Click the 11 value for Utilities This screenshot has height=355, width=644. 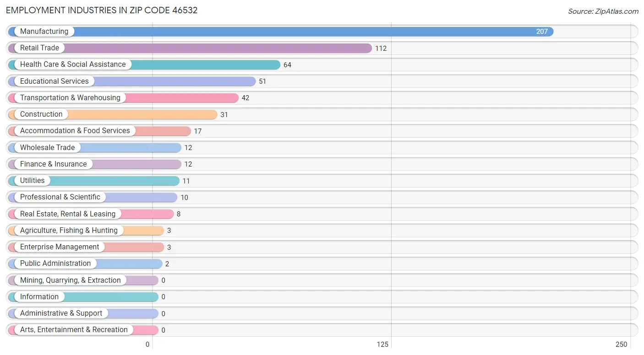pos(186,181)
